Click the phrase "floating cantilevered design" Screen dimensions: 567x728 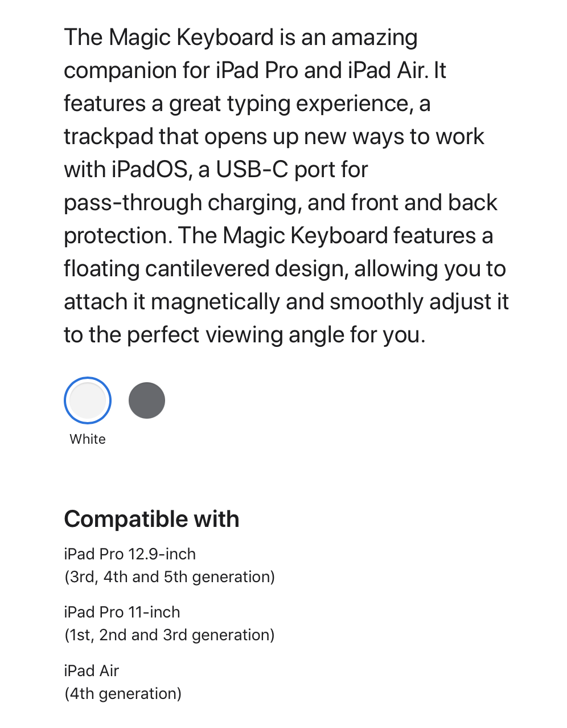206,269
